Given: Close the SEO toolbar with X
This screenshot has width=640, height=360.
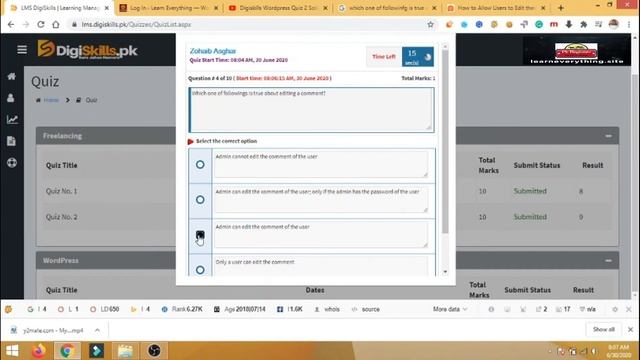Looking at the screenshot, I should pyautogui.click(x=629, y=309).
